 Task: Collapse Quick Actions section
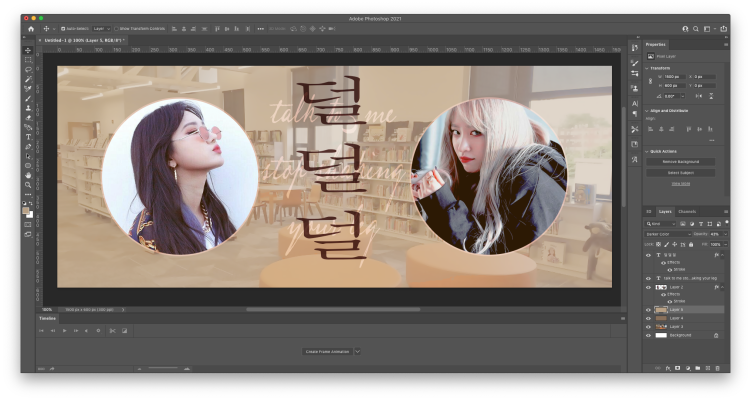(647, 151)
